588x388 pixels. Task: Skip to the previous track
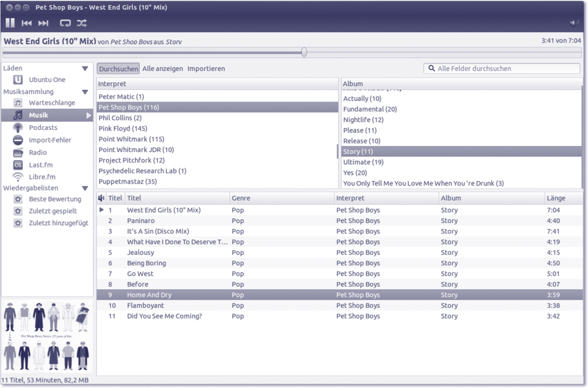27,23
